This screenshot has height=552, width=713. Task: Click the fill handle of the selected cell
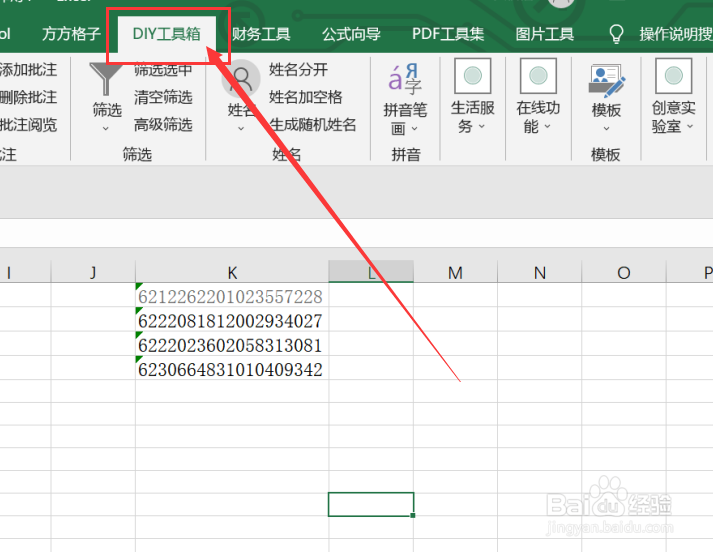412,515
